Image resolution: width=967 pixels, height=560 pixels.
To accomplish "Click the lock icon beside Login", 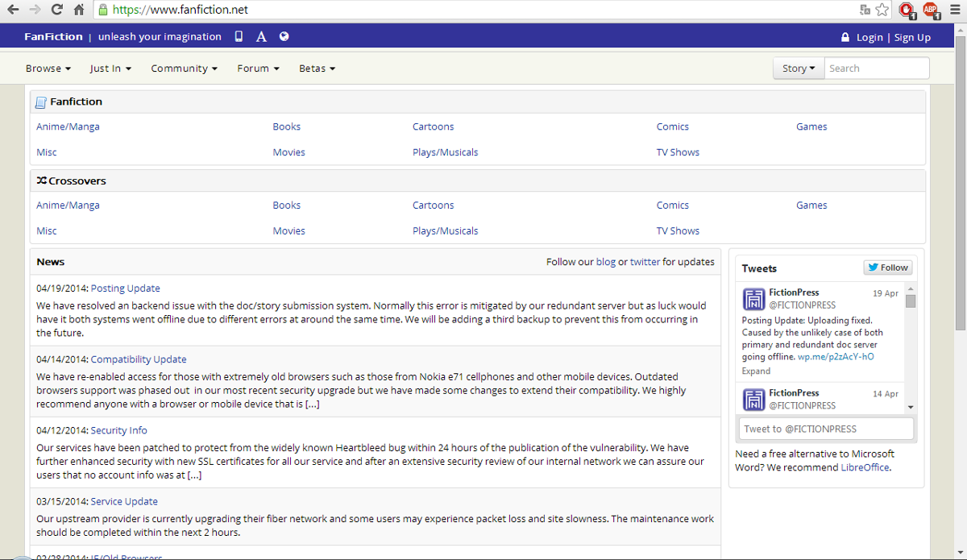I will pyautogui.click(x=845, y=37).
